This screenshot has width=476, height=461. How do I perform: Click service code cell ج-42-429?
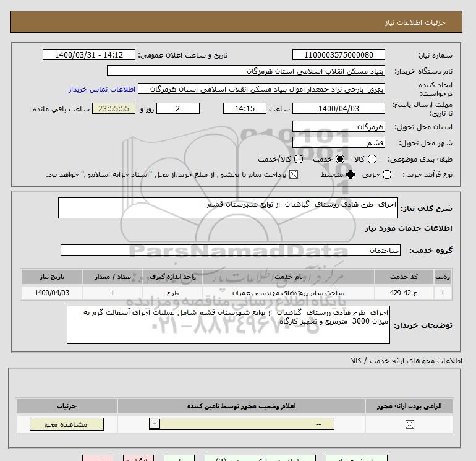(x=404, y=293)
